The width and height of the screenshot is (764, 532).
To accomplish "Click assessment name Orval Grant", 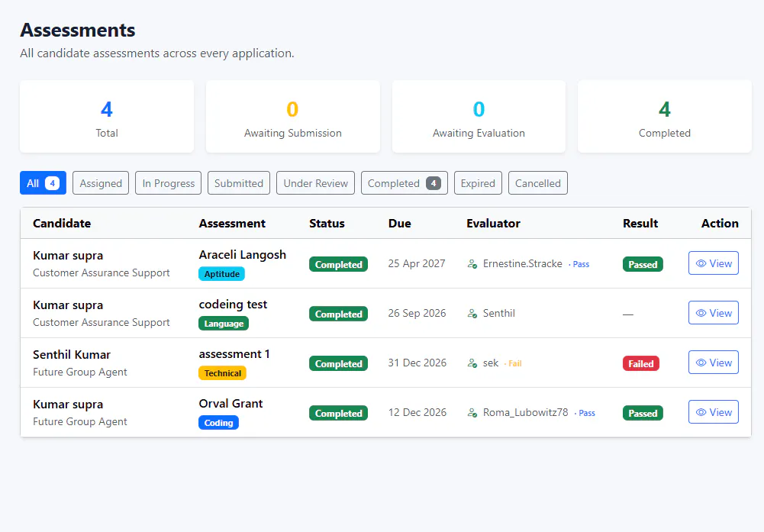I will [x=230, y=404].
